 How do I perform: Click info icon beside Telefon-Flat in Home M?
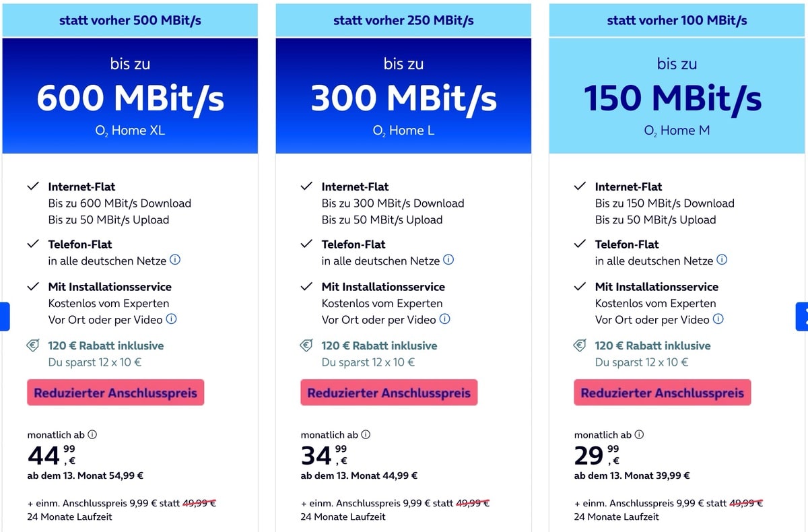722,260
